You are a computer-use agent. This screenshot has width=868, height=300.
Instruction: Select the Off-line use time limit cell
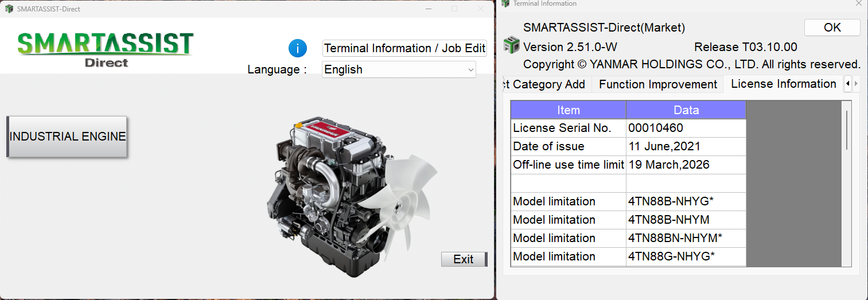click(569, 165)
